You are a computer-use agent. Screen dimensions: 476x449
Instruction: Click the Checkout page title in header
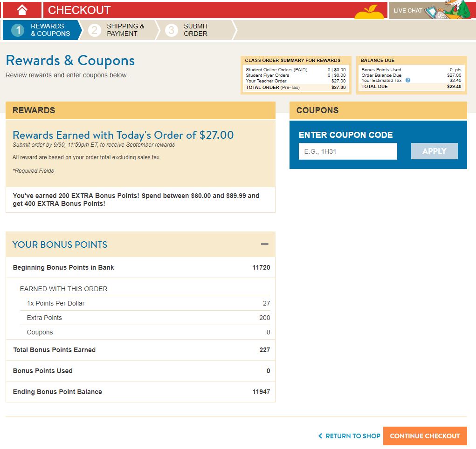pyautogui.click(x=79, y=10)
